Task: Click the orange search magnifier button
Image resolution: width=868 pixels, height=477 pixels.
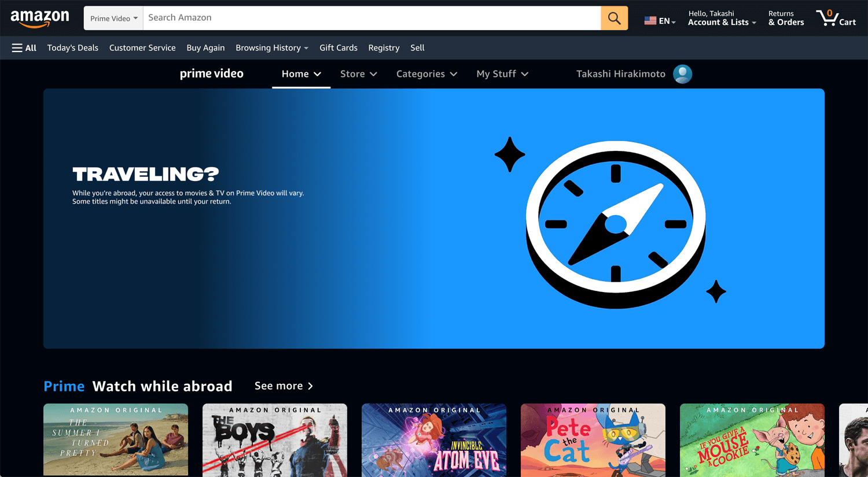Action: click(x=614, y=18)
